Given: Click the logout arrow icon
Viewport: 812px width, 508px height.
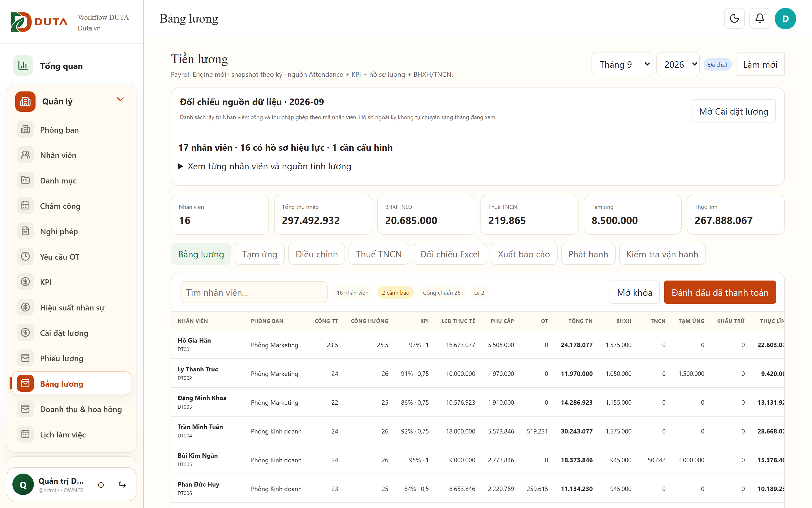Looking at the screenshot, I should (x=122, y=485).
